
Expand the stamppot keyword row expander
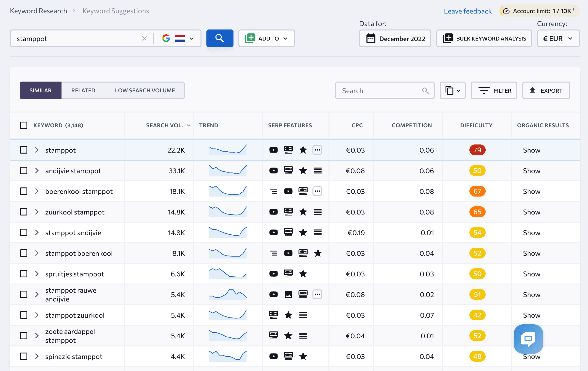[x=37, y=150]
